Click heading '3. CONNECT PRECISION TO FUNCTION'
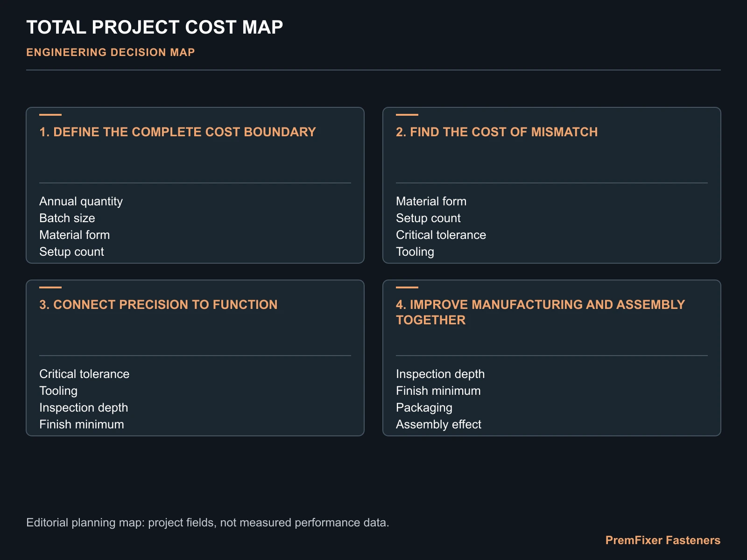This screenshot has height=560, width=747. (x=158, y=305)
